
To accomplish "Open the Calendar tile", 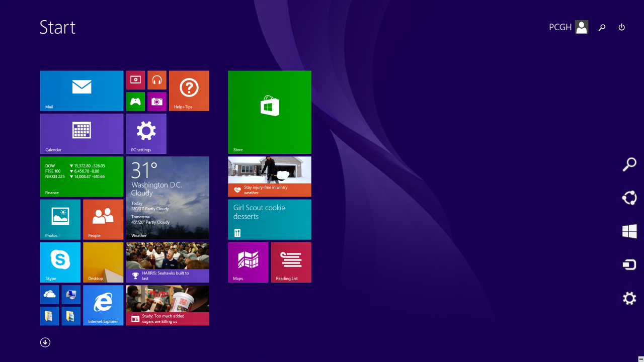I will tap(82, 134).
